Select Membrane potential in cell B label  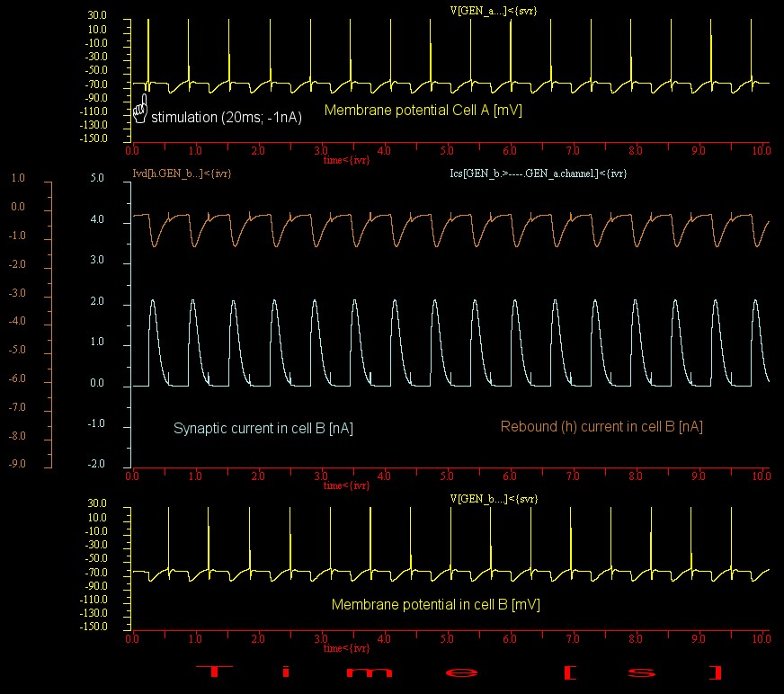coord(435,605)
